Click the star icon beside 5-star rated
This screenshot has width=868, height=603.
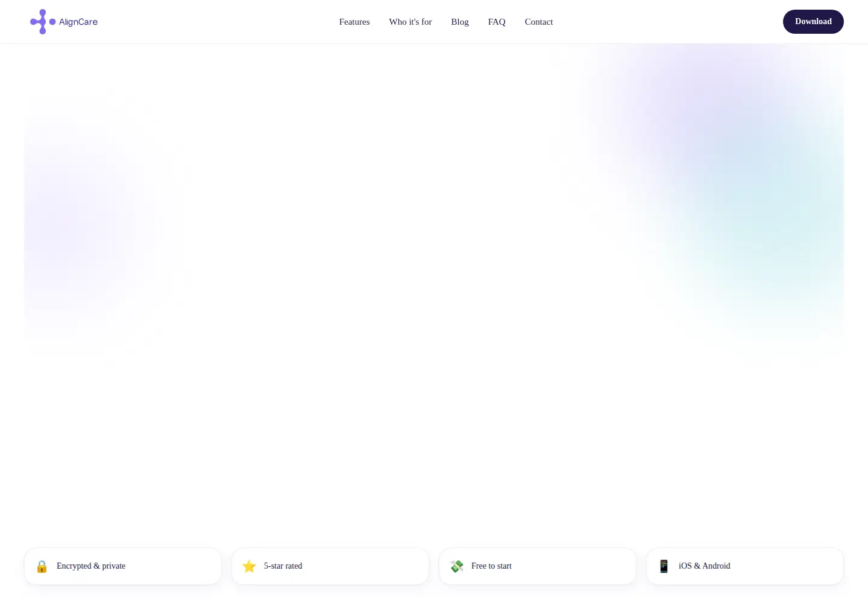point(249,566)
